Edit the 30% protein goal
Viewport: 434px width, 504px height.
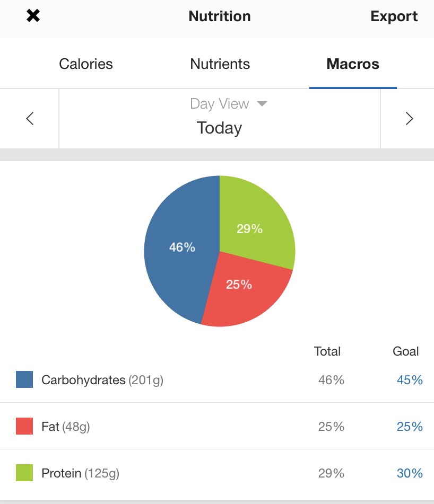[410, 473]
